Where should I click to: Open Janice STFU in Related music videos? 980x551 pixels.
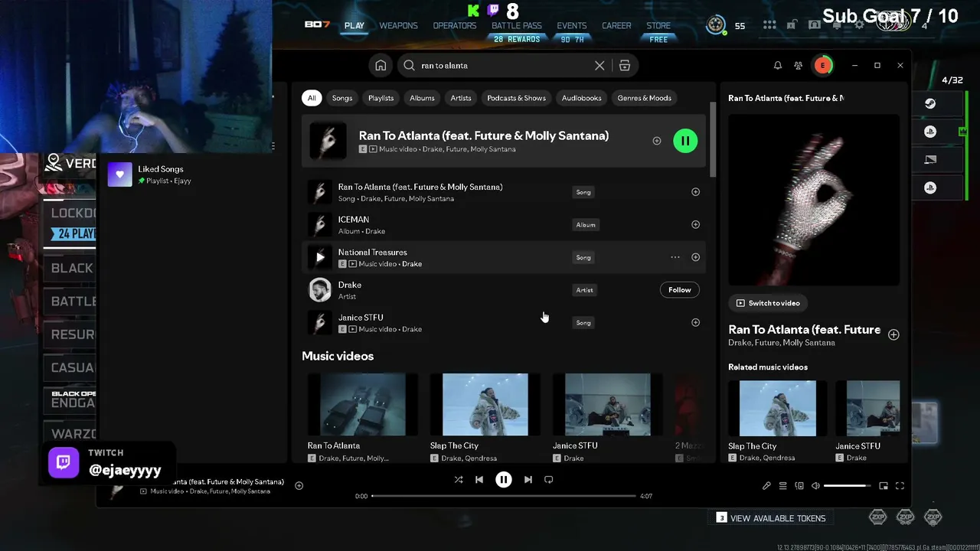point(867,408)
